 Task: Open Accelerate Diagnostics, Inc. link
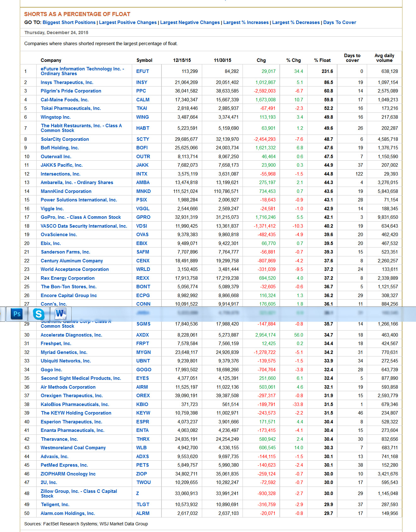click(71, 335)
